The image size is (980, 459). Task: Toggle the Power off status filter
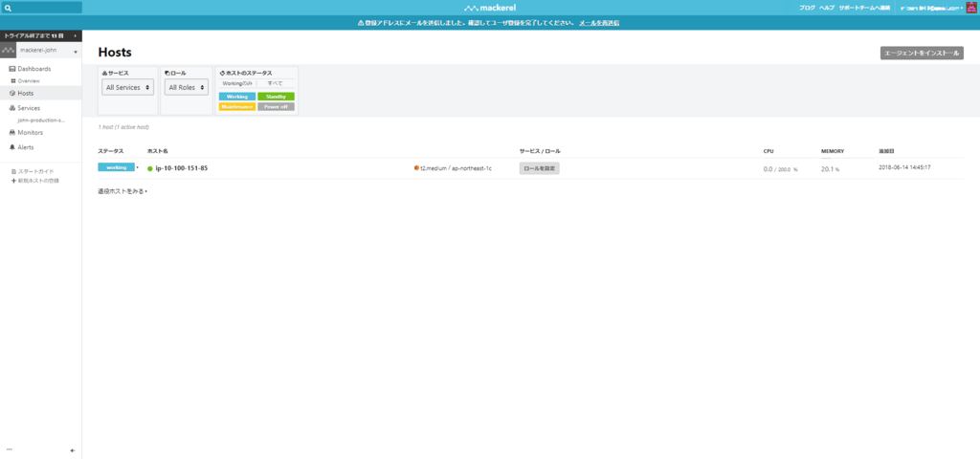(x=276, y=107)
